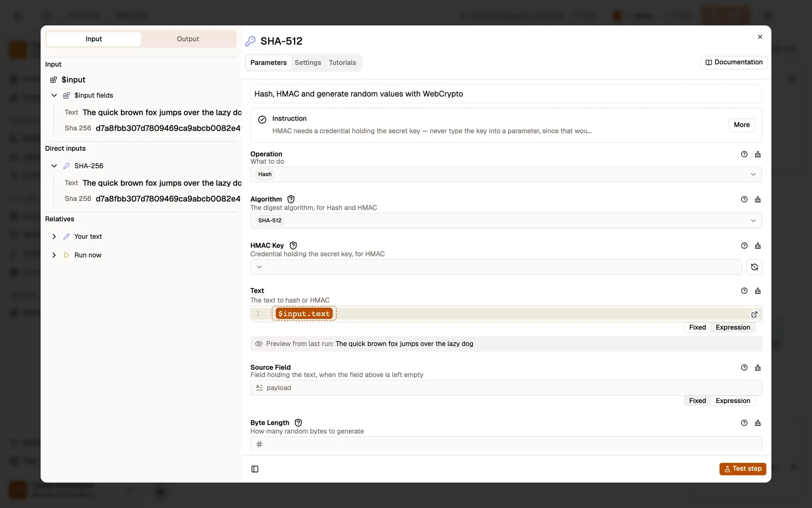The image size is (812, 508).
Task: Click the shield icon beside Algorithm label
Action: pos(291,199)
